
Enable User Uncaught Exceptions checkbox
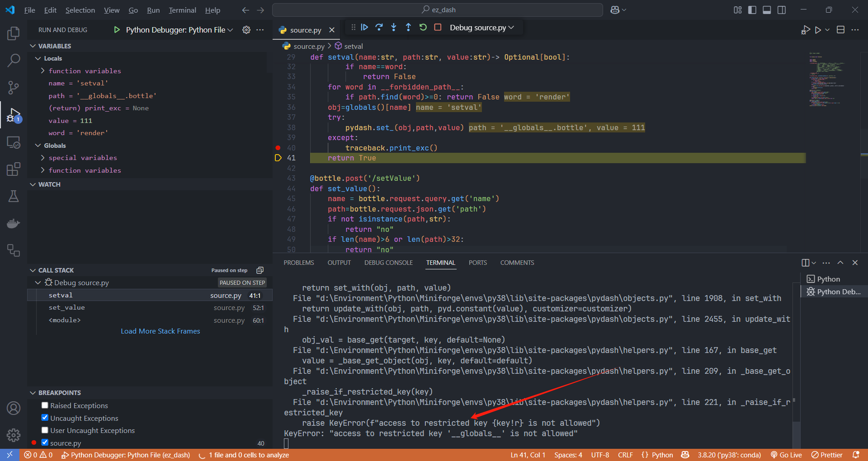coord(45,430)
